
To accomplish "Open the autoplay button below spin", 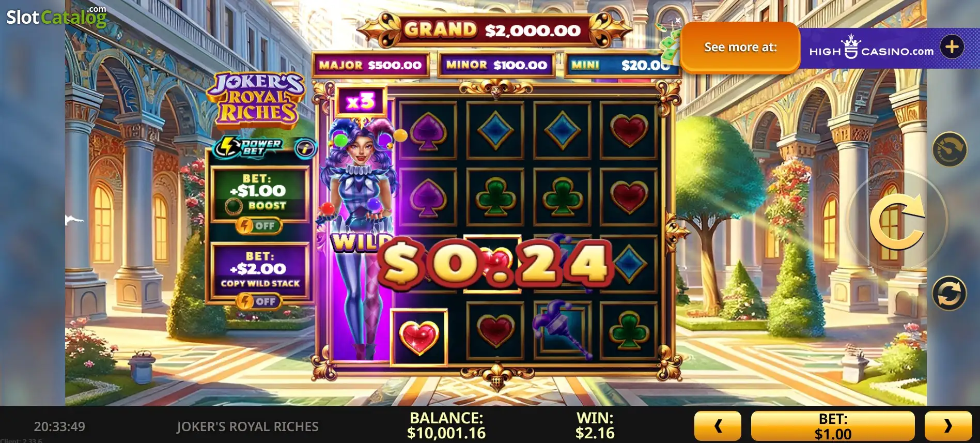I will (x=950, y=293).
